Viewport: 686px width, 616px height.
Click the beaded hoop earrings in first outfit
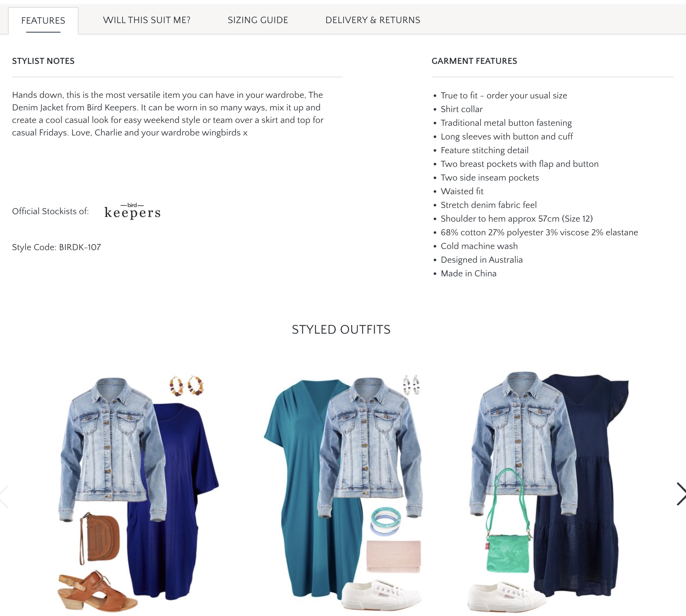point(186,385)
